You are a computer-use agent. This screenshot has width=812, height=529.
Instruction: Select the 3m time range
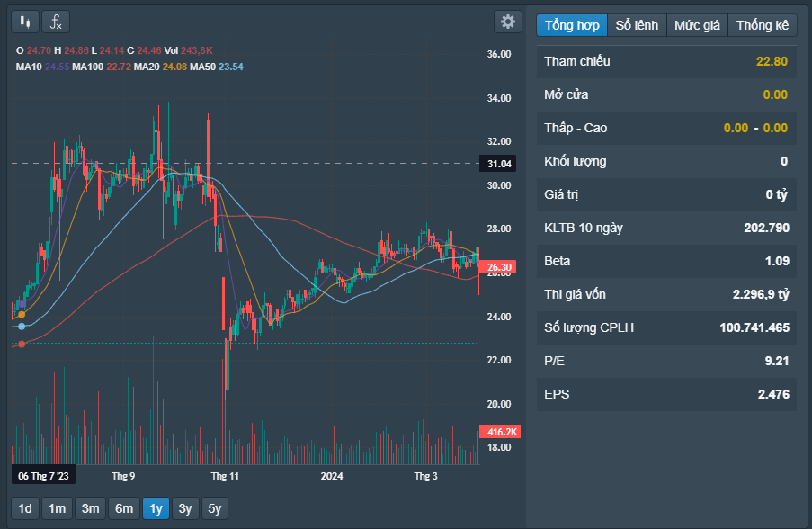(90, 508)
